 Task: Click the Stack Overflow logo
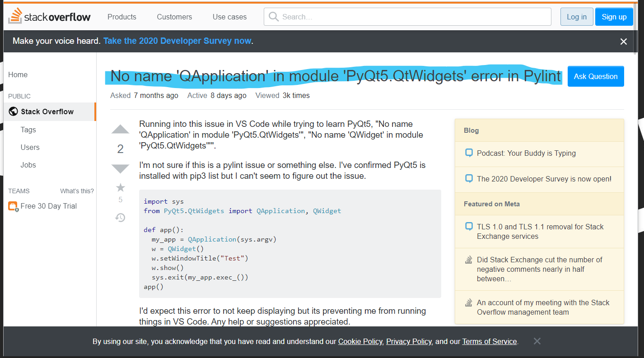pos(50,17)
